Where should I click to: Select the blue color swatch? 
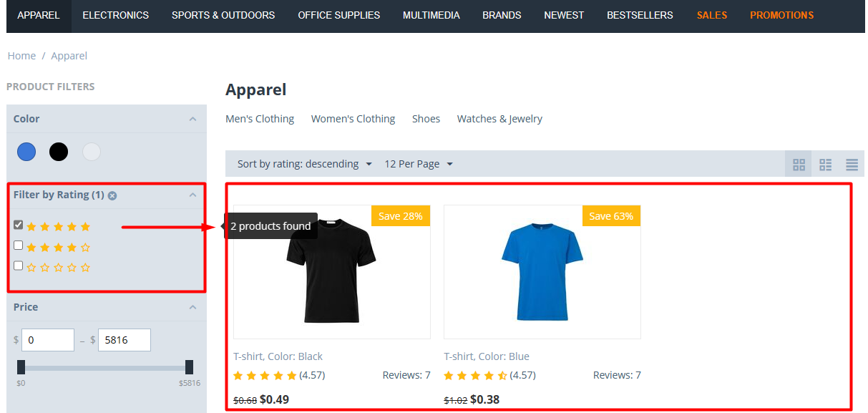click(26, 152)
